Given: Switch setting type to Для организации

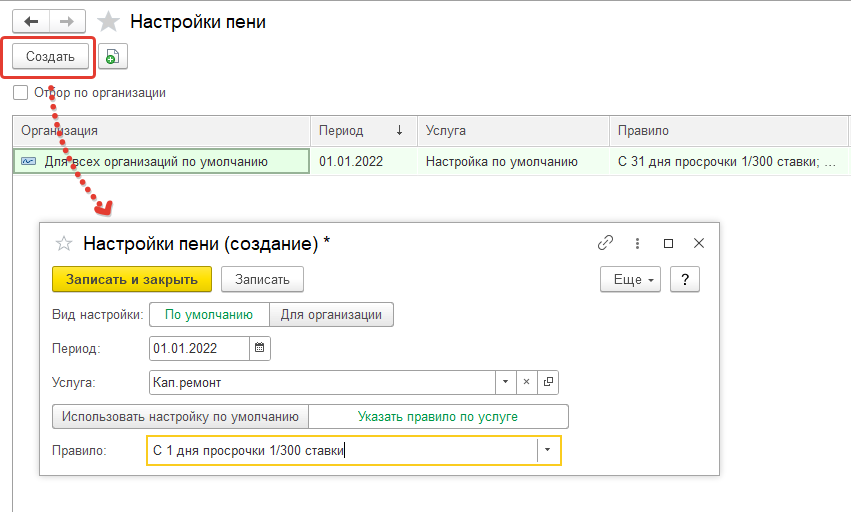Looking at the screenshot, I should (331, 314).
